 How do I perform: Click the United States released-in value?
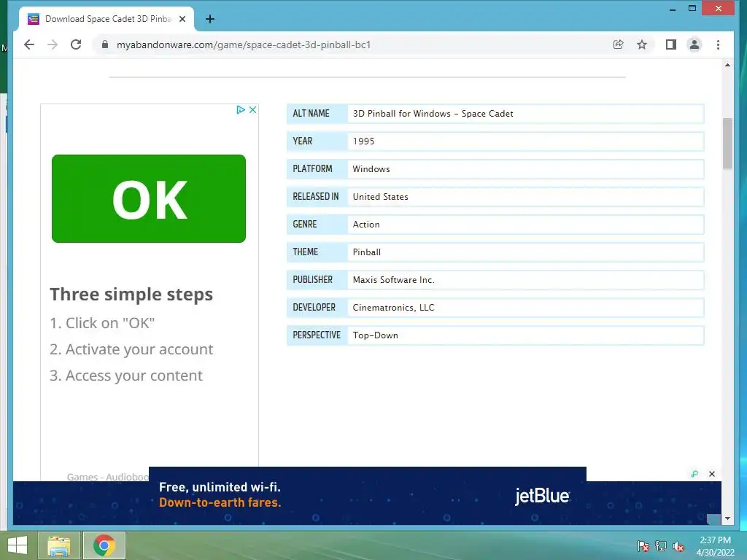(x=380, y=197)
